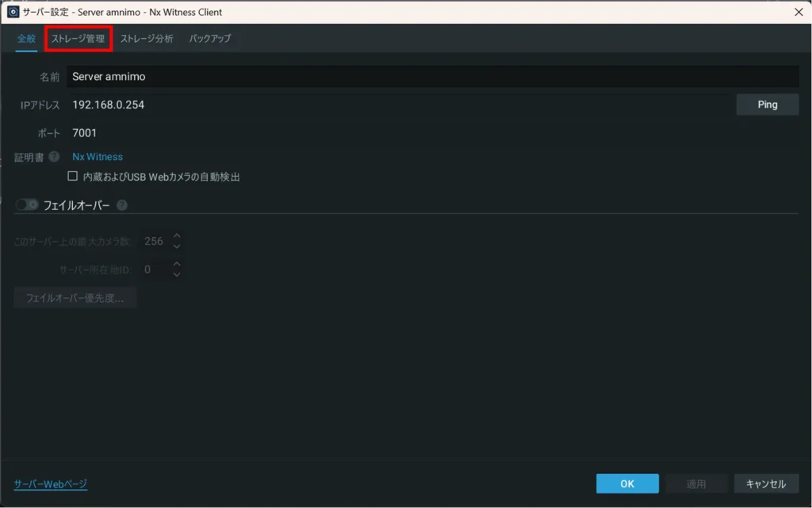Confirm settings with the OK button

click(x=627, y=483)
